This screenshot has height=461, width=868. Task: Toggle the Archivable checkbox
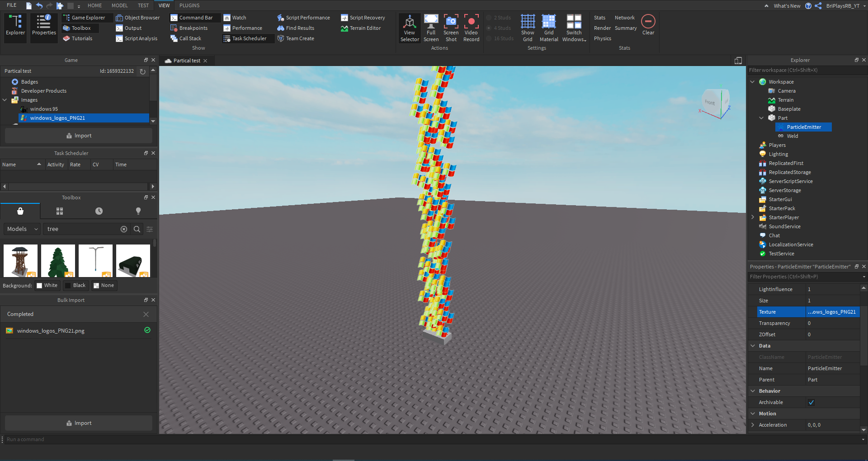pyautogui.click(x=811, y=402)
